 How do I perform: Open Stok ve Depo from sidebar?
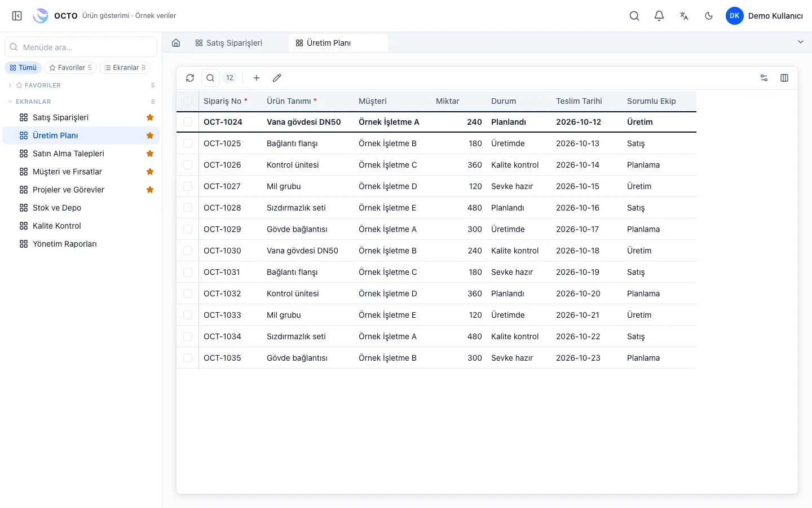click(81, 208)
